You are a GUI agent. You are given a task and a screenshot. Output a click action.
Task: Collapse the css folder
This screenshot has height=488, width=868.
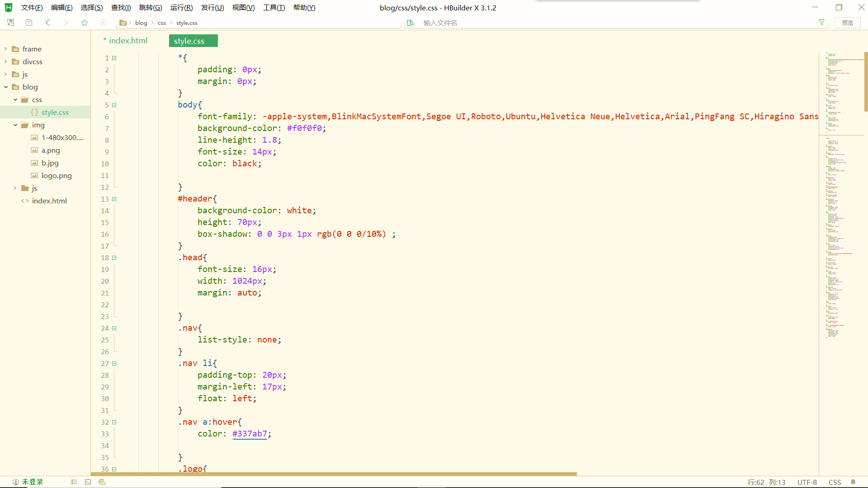click(x=15, y=99)
